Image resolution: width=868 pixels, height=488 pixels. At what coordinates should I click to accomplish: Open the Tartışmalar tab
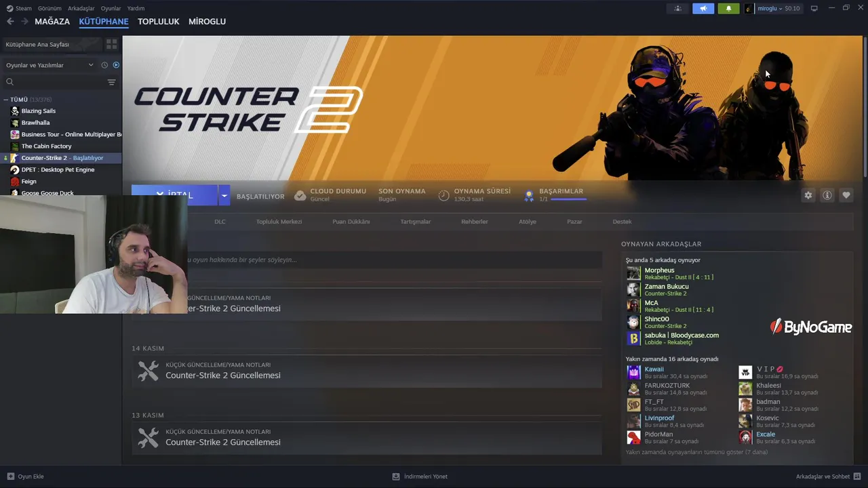[x=416, y=222]
